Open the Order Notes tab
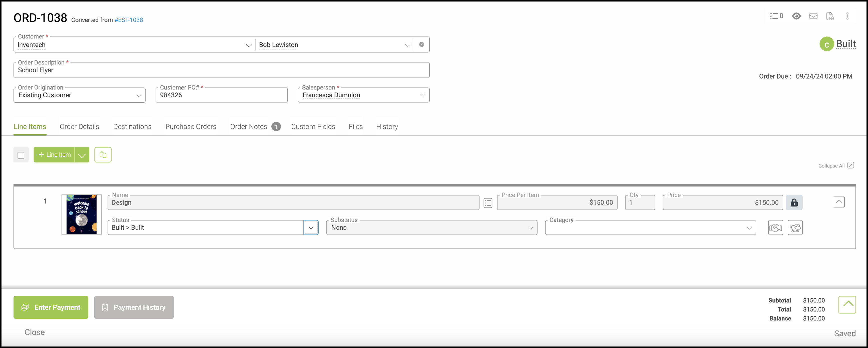Image resolution: width=868 pixels, height=348 pixels. pyautogui.click(x=249, y=127)
